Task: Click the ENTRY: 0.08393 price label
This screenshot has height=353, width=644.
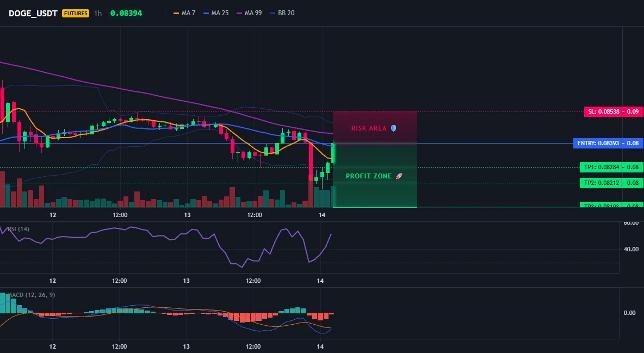Action: point(598,144)
